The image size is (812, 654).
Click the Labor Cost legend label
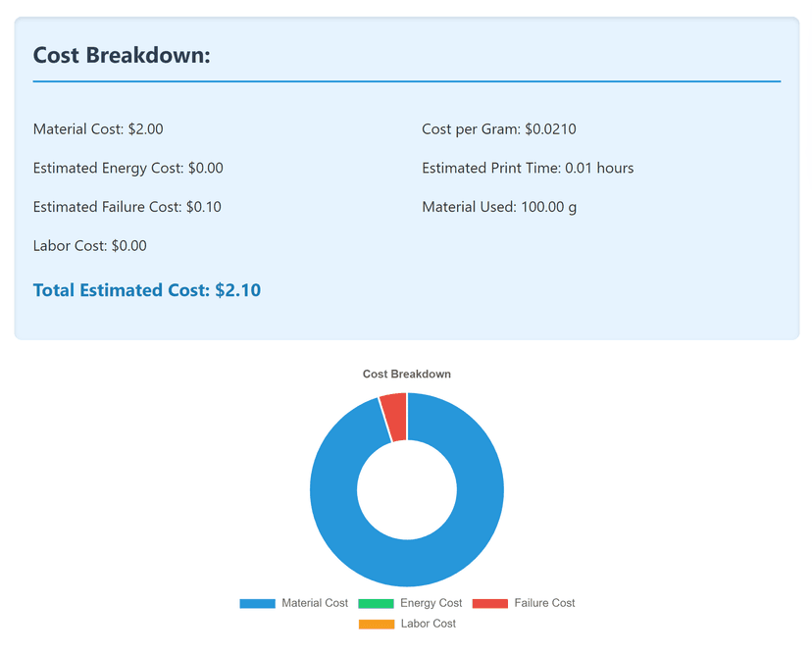tap(429, 624)
